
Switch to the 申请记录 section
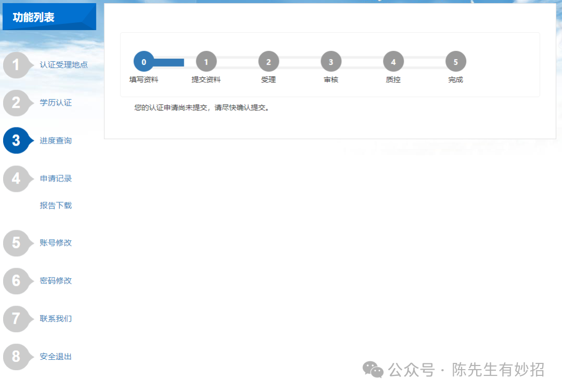coord(56,179)
